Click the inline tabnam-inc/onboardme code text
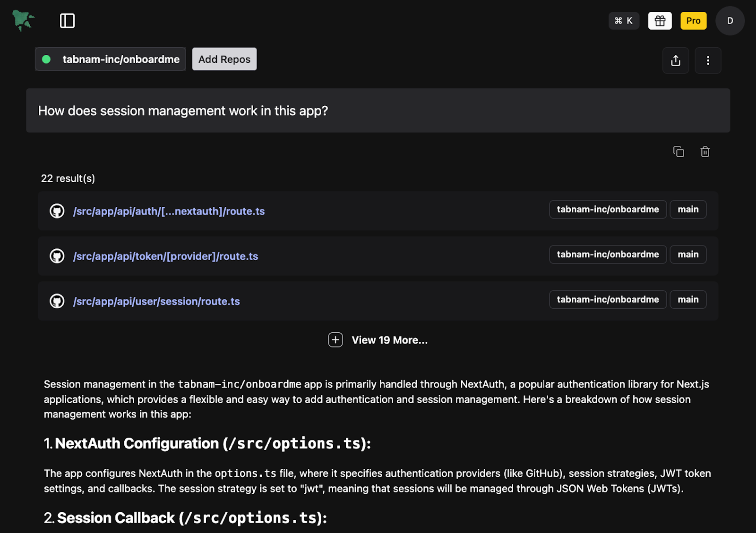This screenshot has width=756, height=533. pos(240,384)
